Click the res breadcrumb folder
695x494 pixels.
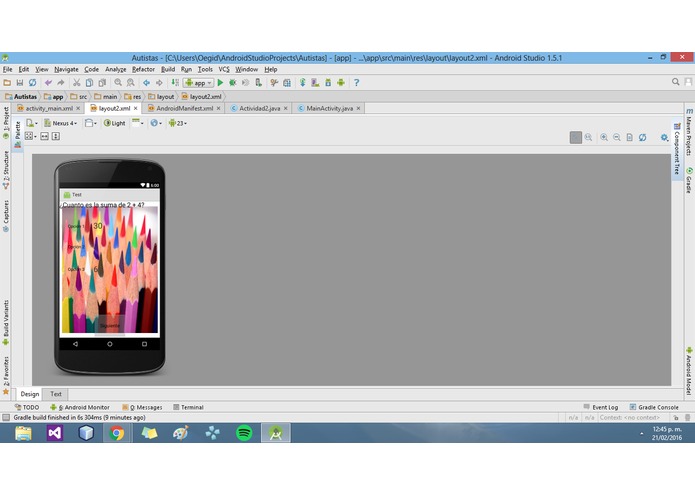(x=133, y=96)
